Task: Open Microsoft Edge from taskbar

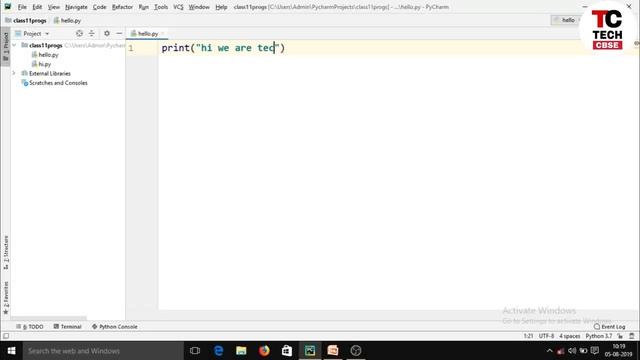Action: [218, 351]
